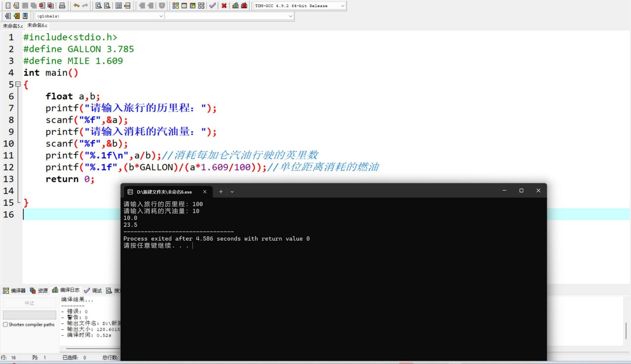Click the New file toolbar icon

(8, 6)
